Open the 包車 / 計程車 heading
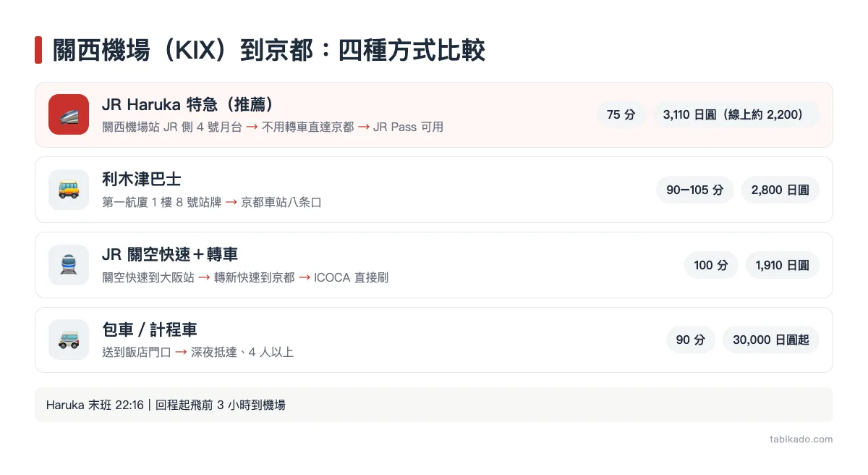 point(150,329)
